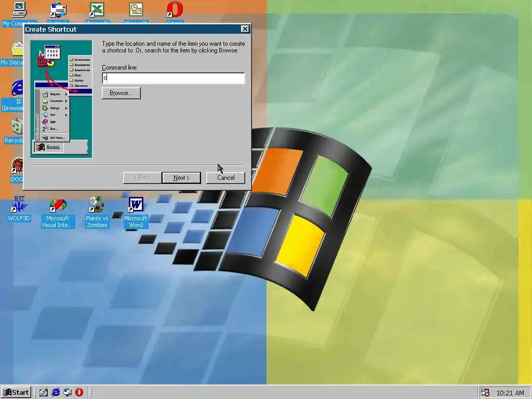This screenshot has width=532, height=399.
Task: Cancel the Create Shortcut wizard
Action: pos(225,178)
